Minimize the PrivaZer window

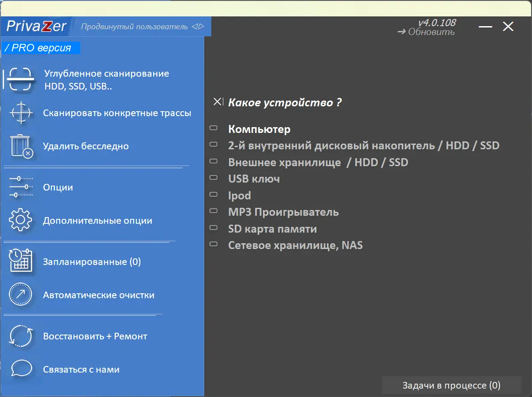[x=485, y=27]
